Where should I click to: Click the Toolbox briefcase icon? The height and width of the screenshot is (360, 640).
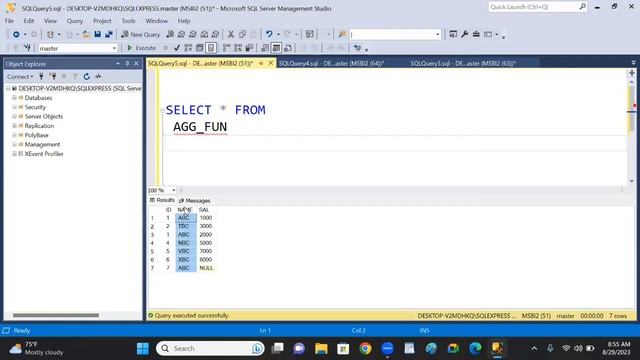(476, 35)
